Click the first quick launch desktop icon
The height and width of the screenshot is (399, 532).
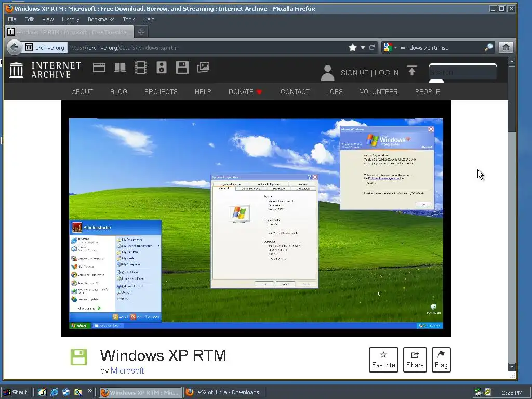pyautogui.click(x=42, y=392)
